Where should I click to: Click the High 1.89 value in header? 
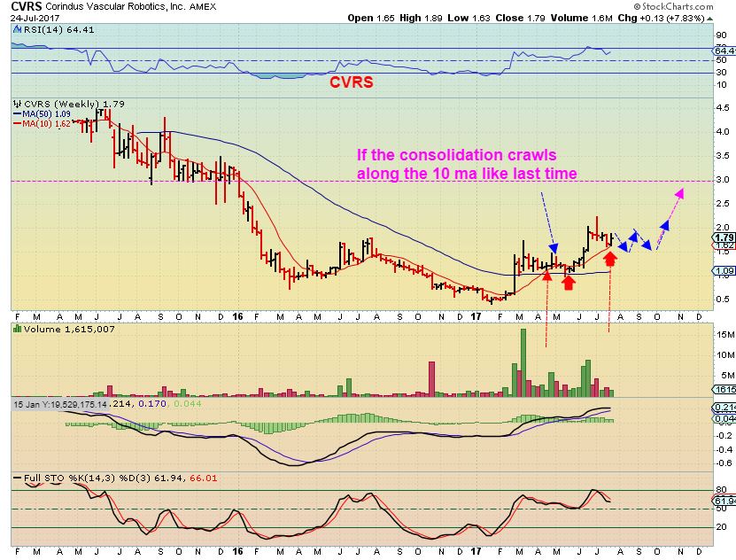pyautogui.click(x=421, y=19)
